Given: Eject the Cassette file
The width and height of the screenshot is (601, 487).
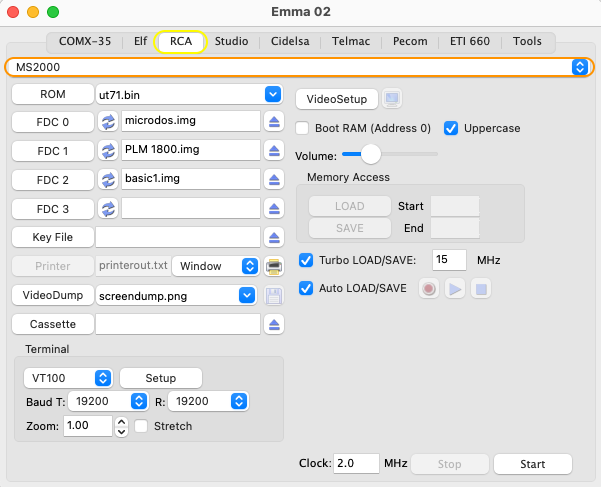Looking at the screenshot, I should (x=274, y=325).
